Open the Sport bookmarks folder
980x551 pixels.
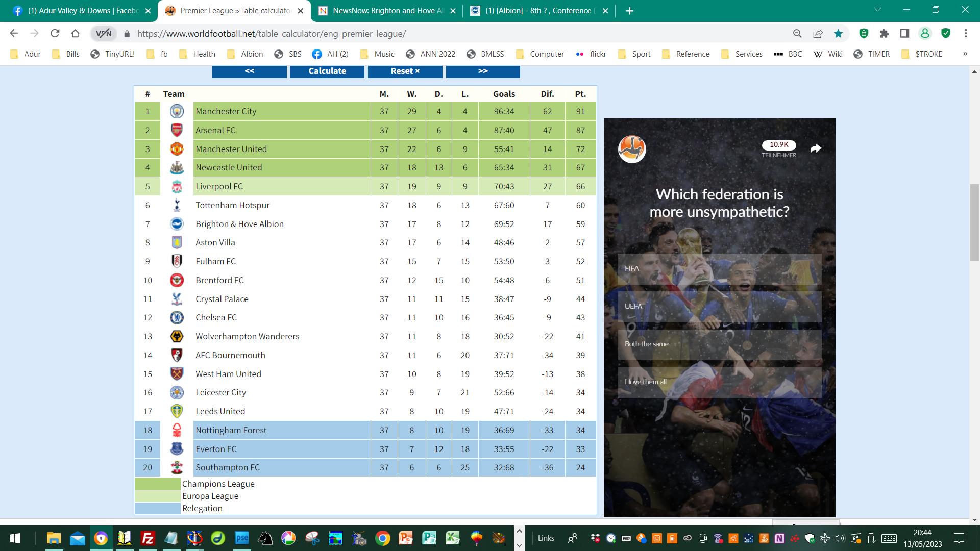(634, 54)
